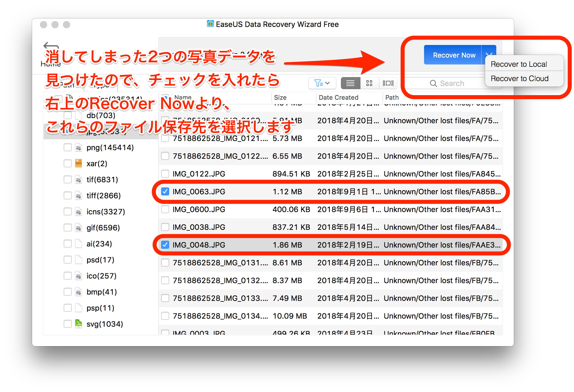Viewport: 574px width, 392px height.
Task: Click the back arrow Home icon
Action: click(x=51, y=46)
